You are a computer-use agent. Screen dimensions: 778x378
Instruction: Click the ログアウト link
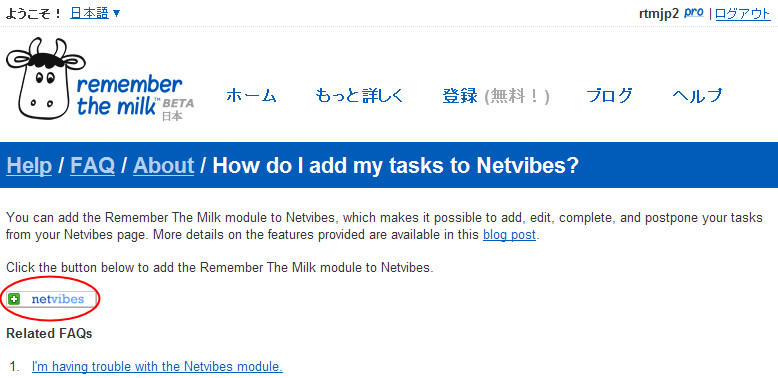[743, 13]
